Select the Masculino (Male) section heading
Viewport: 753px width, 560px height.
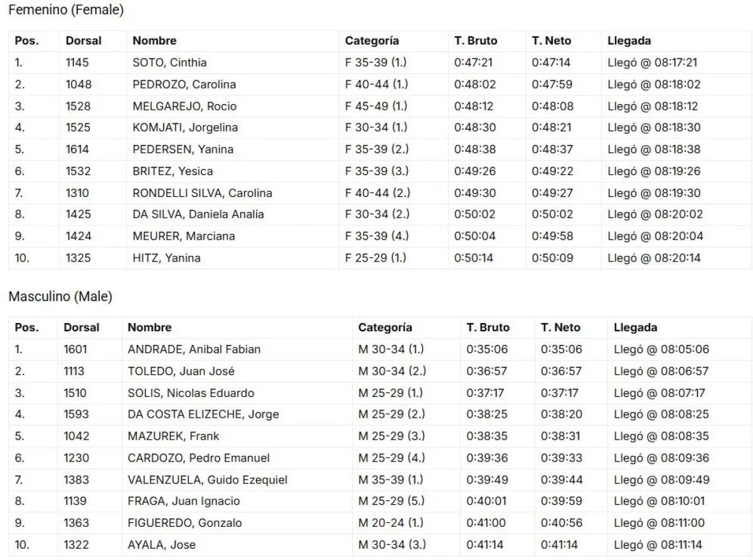coord(60,298)
